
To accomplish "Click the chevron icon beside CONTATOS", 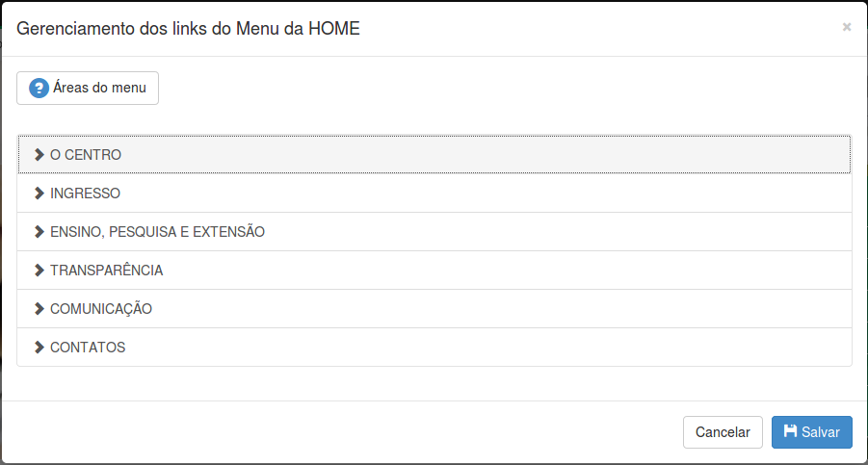I will tap(39, 348).
